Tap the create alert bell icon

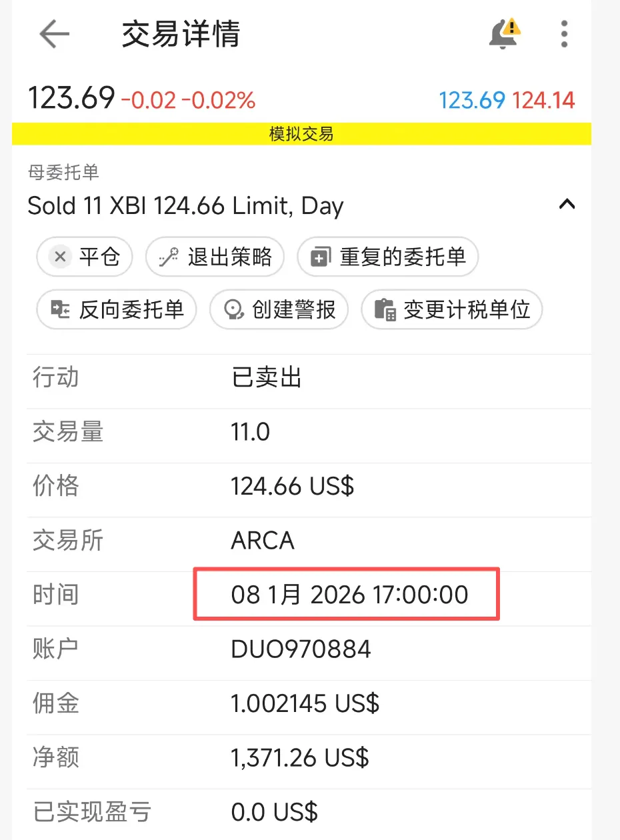233,309
